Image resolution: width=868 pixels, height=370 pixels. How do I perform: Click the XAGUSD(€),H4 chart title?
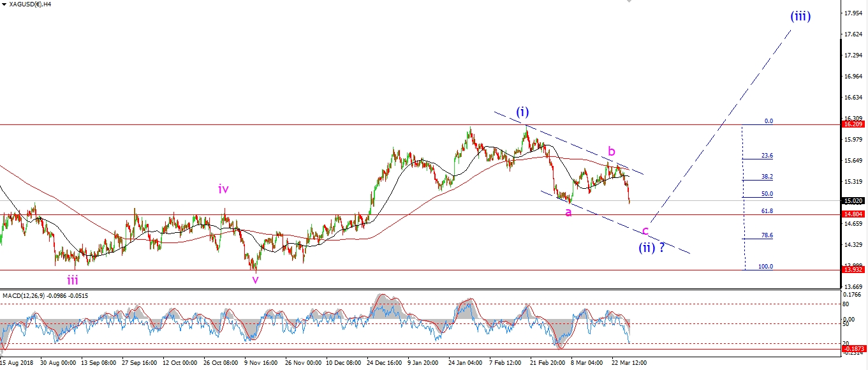[x=30, y=4]
